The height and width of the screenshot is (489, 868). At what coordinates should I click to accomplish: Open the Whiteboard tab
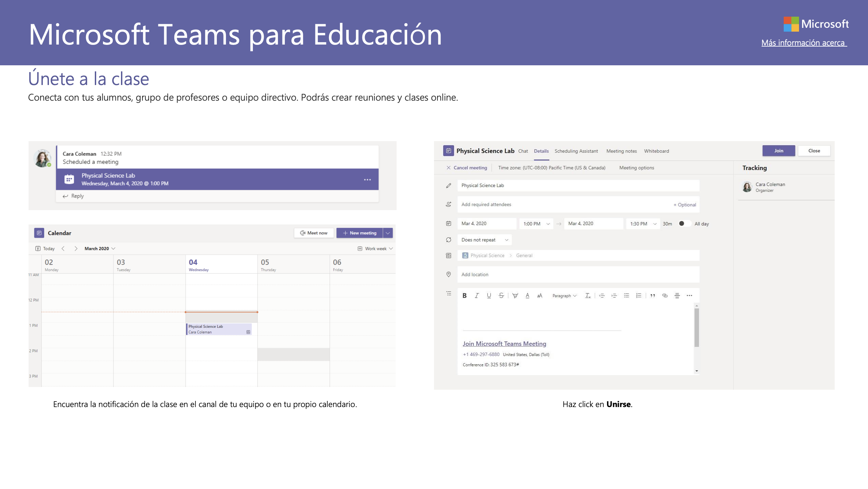(656, 151)
